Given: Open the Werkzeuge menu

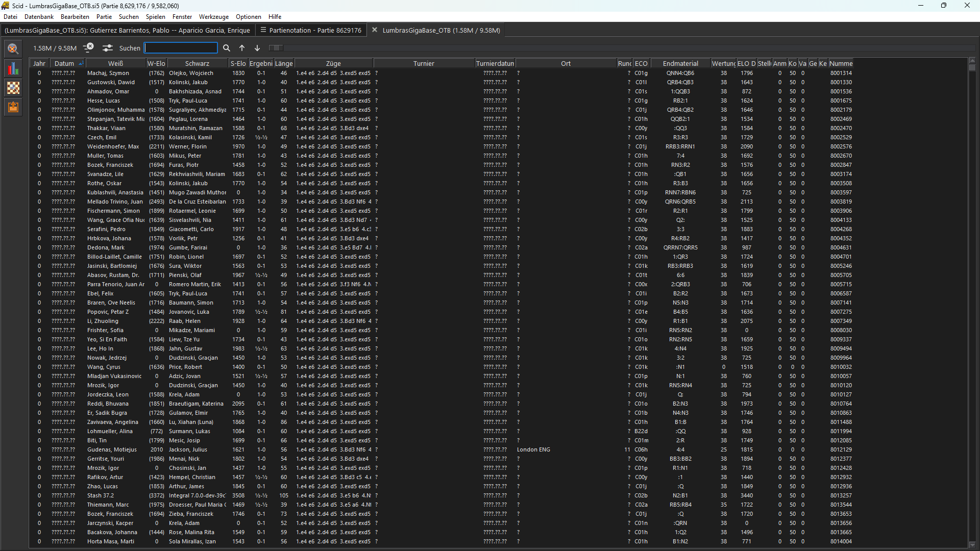Looking at the screenshot, I should (x=213, y=17).
